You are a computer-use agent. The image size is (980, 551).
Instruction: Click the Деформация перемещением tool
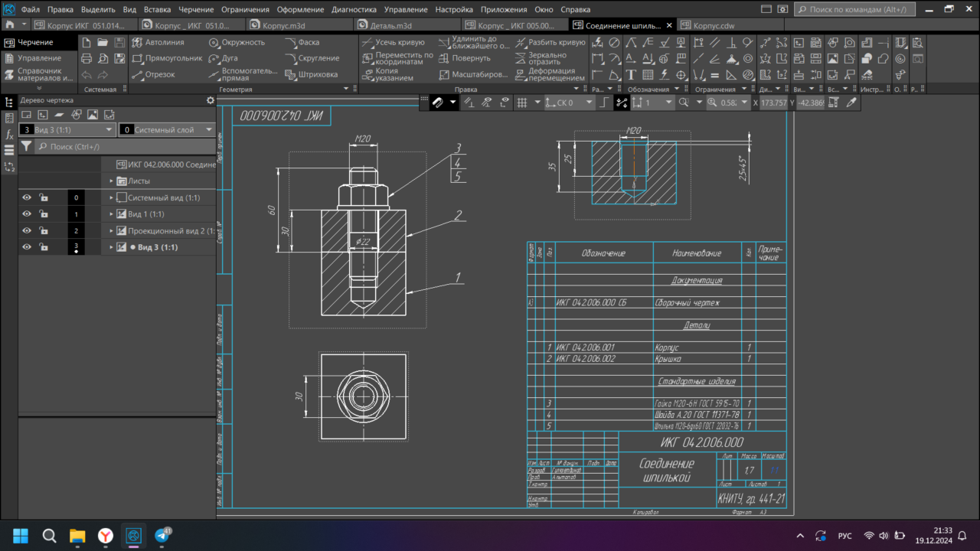pos(549,74)
